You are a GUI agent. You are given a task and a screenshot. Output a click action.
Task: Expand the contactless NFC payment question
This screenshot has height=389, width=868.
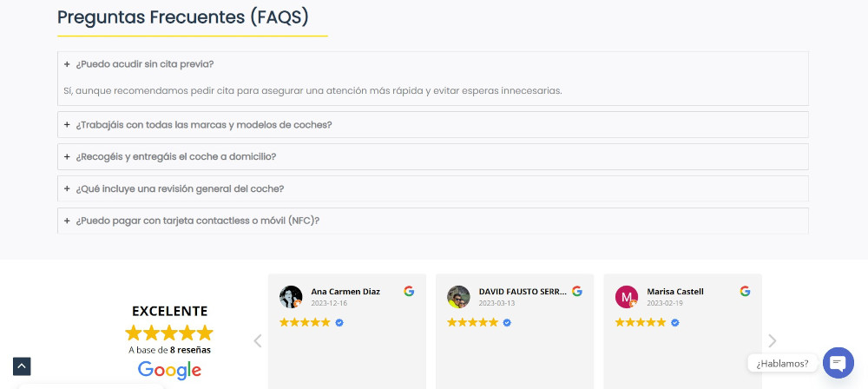(197, 221)
